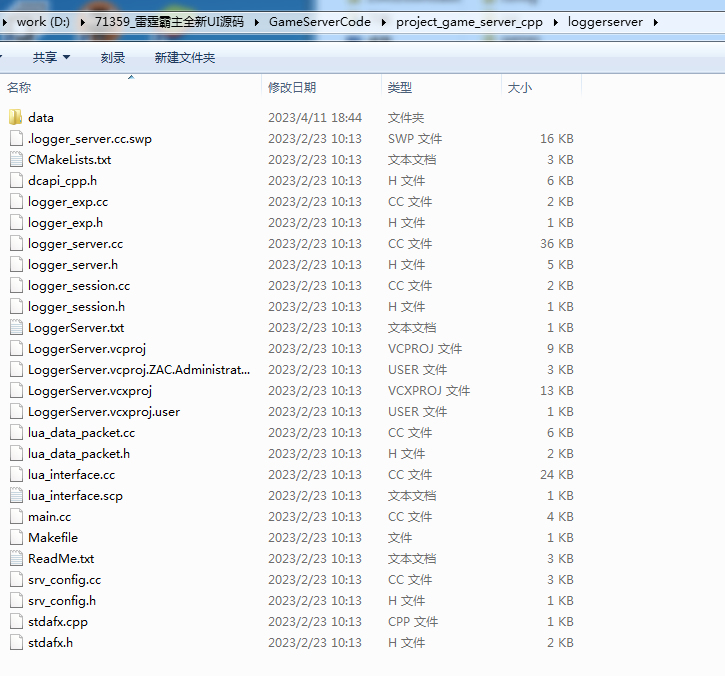Select the ReadMe.txt file icon
This screenshot has width=725, height=676.
click(x=15, y=559)
